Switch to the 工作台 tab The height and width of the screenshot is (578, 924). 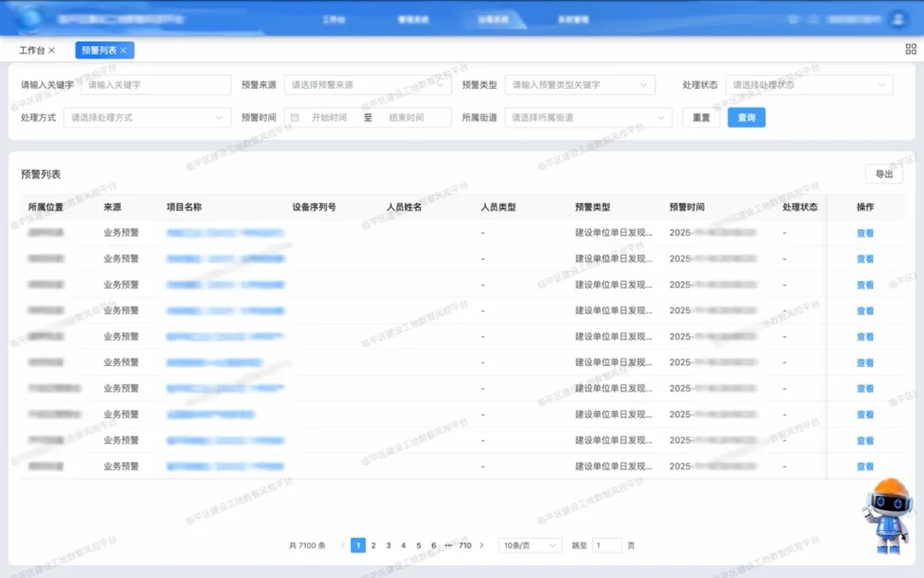click(32, 50)
